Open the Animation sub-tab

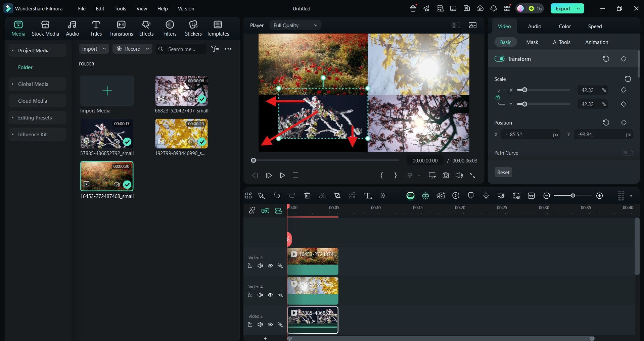(x=597, y=42)
